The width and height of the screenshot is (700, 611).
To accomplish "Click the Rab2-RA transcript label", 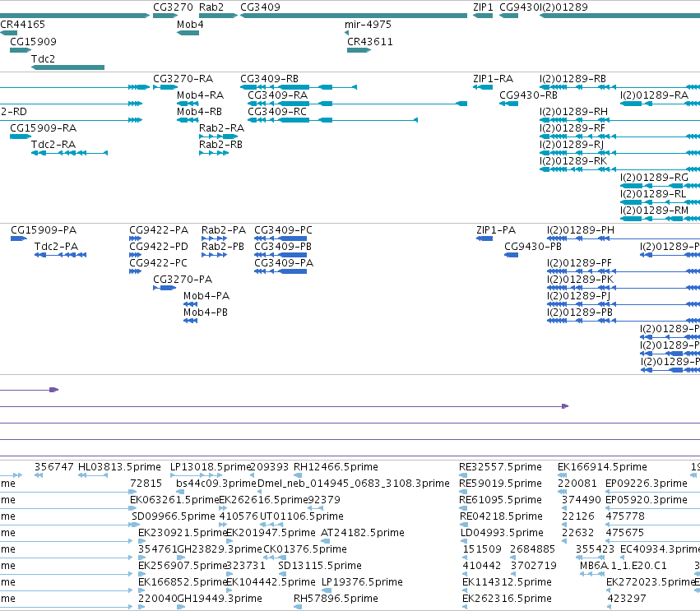I will click(x=222, y=128).
